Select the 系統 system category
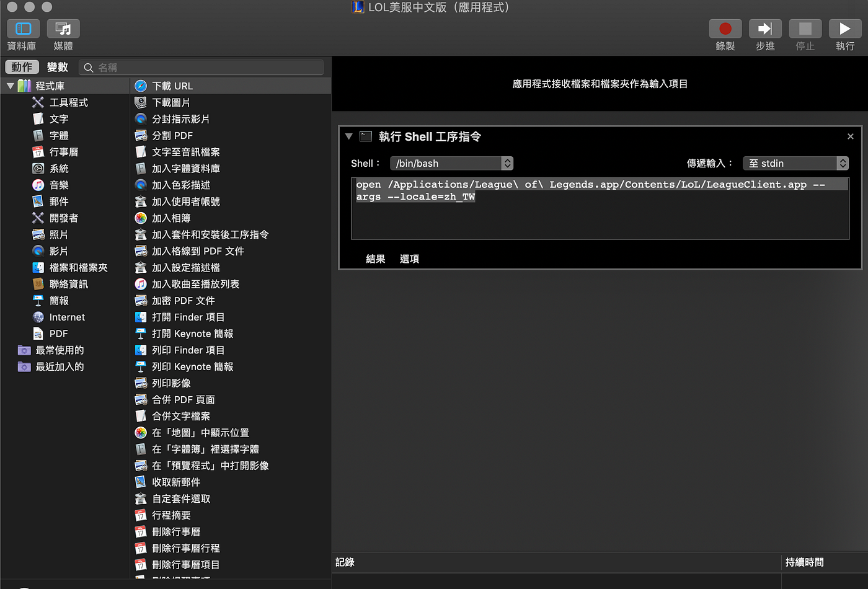The height and width of the screenshot is (589, 868). click(59, 169)
